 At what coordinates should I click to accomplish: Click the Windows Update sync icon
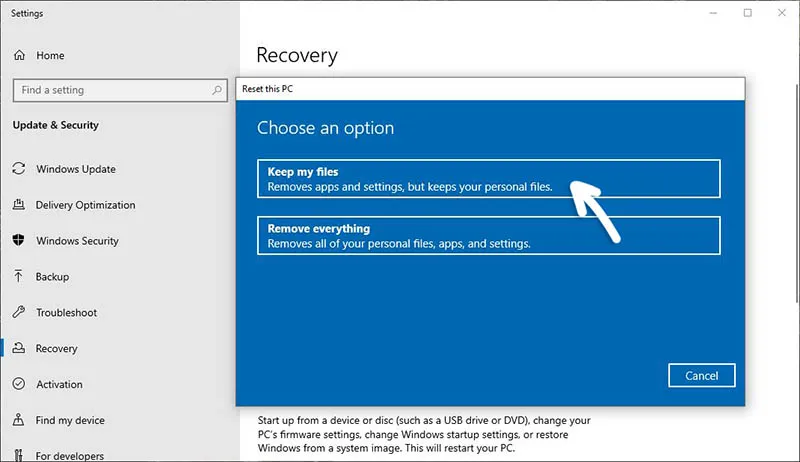pyautogui.click(x=19, y=169)
